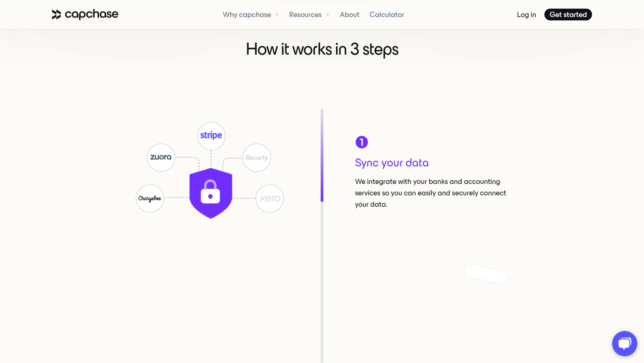This screenshot has width=644, height=363.
Task: Click the purple shield lock icon
Action: click(211, 193)
